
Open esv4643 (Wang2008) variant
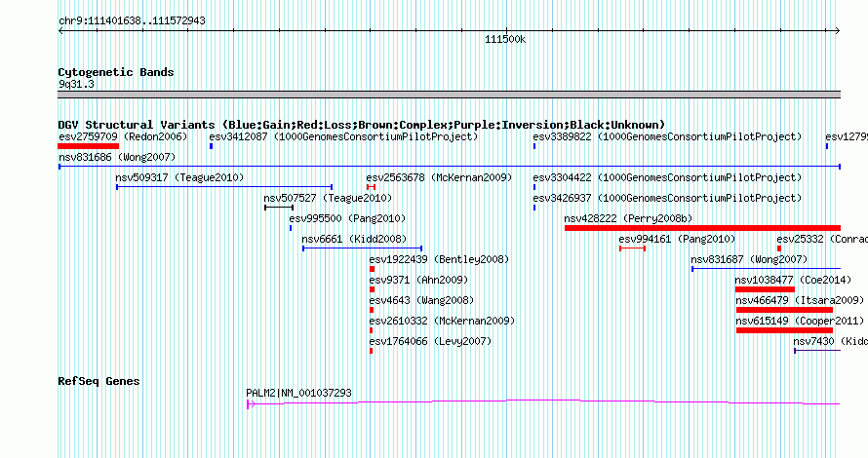point(422,300)
